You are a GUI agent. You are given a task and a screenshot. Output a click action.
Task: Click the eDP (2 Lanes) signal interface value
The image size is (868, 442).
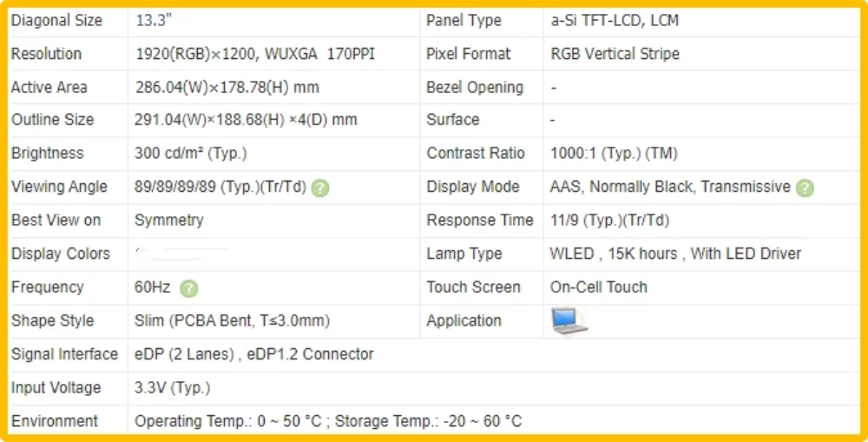(x=254, y=354)
